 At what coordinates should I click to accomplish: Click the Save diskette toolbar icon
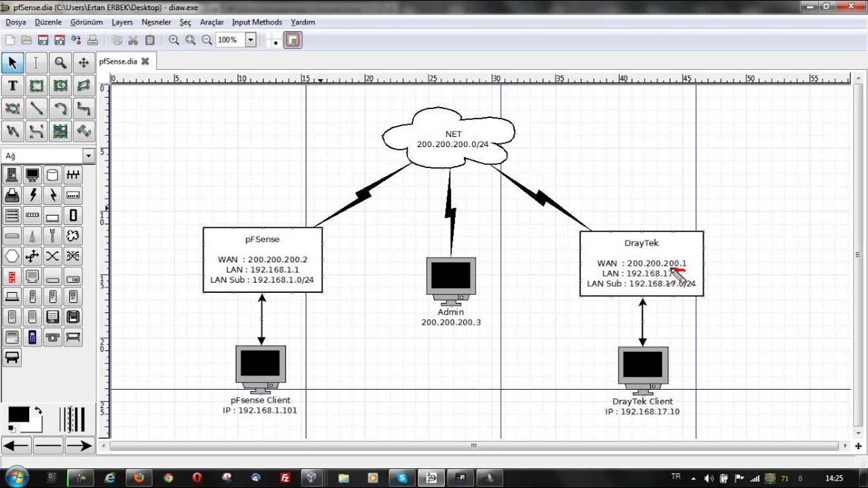[x=43, y=40]
